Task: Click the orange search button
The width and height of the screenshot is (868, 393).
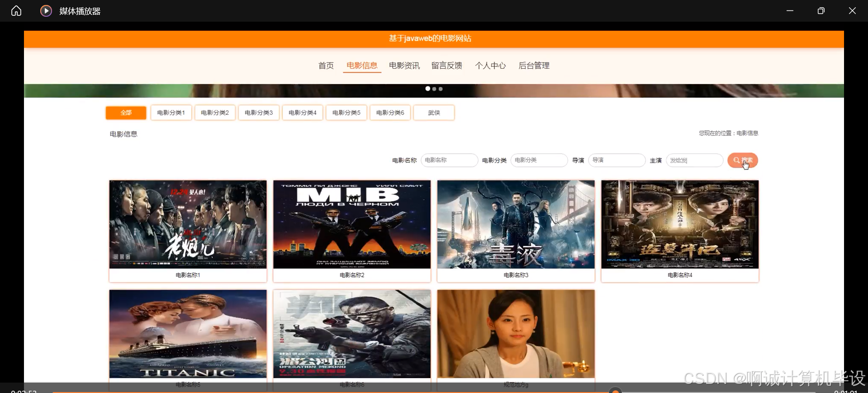Action: tap(743, 160)
